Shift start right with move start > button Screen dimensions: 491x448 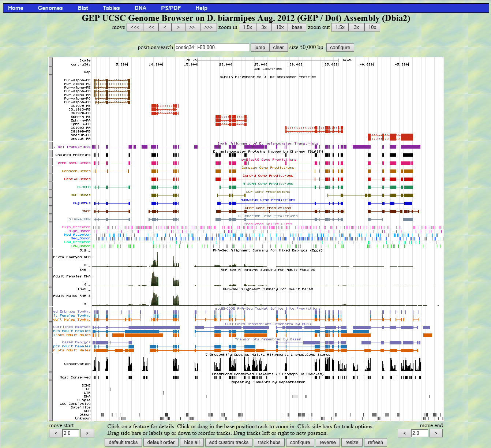coord(87,433)
